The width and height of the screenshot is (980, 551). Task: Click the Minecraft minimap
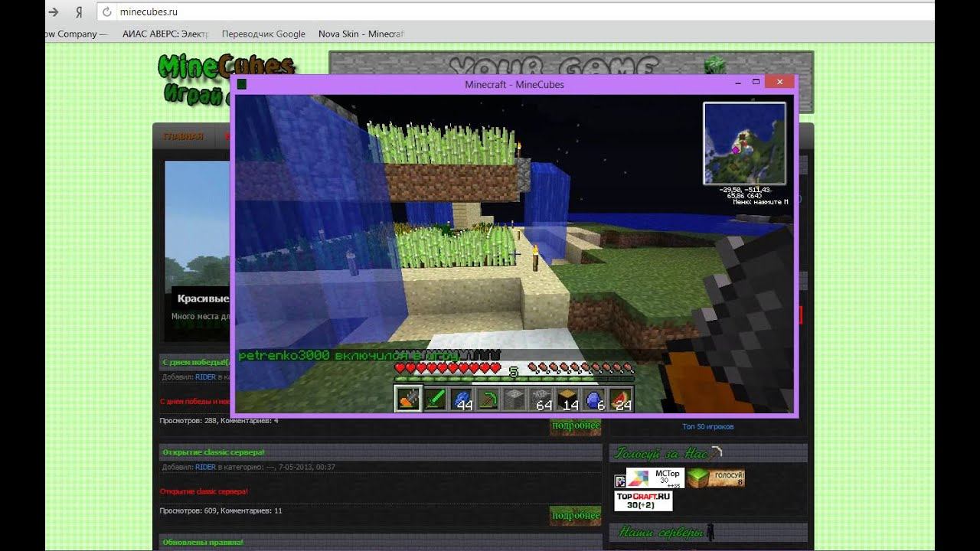(744, 144)
